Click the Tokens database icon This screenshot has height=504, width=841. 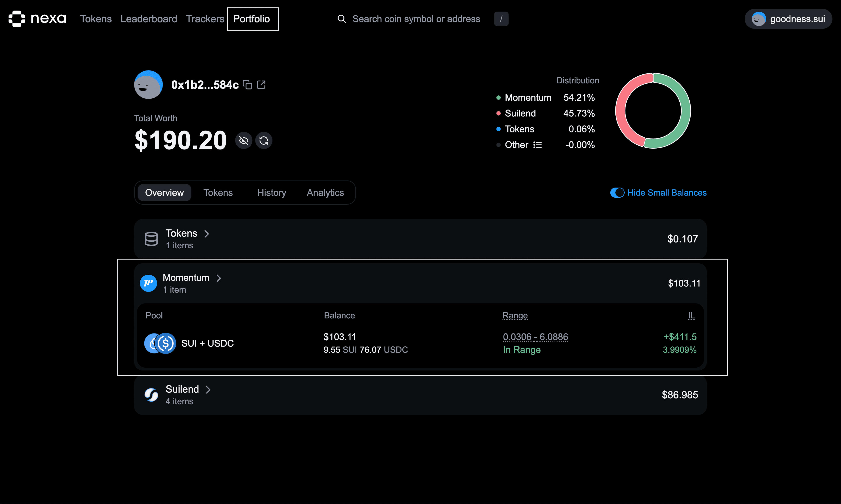coord(151,238)
